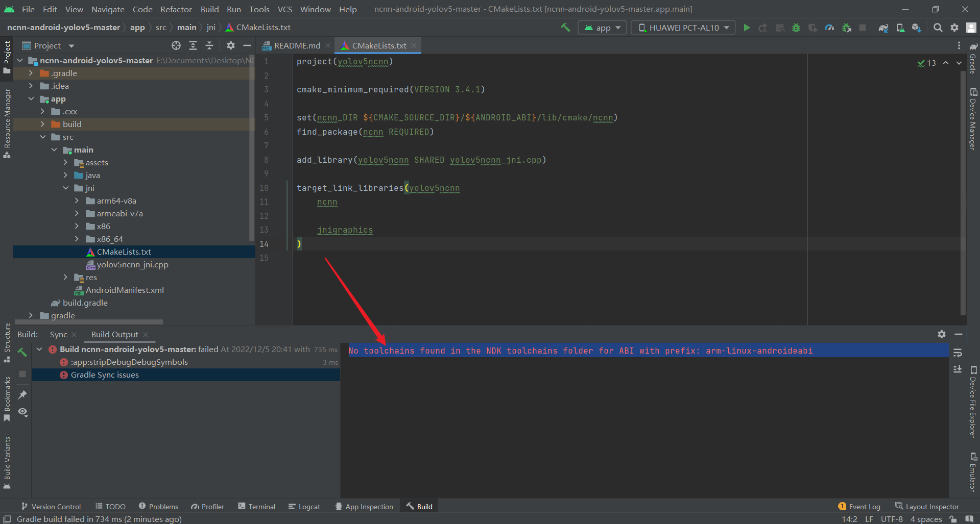980x524 pixels.
Task: Select the Gradle Sync issues entry
Action: (104, 375)
